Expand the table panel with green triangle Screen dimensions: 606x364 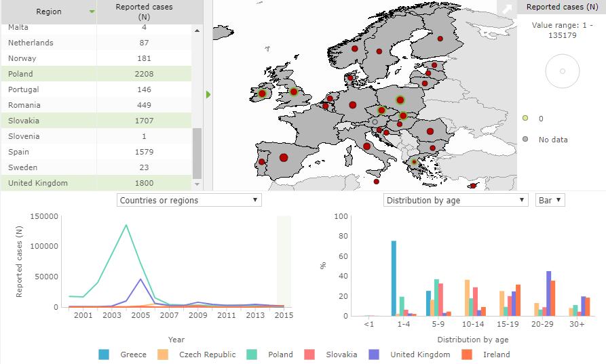[x=209, y=95]
